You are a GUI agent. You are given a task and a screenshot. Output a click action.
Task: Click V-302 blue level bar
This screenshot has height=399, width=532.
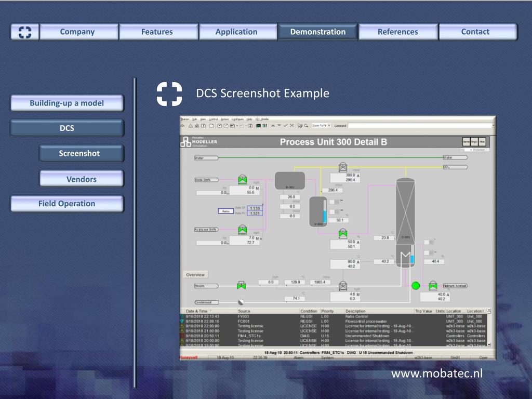pyautogui.click(x=324, y=217)
